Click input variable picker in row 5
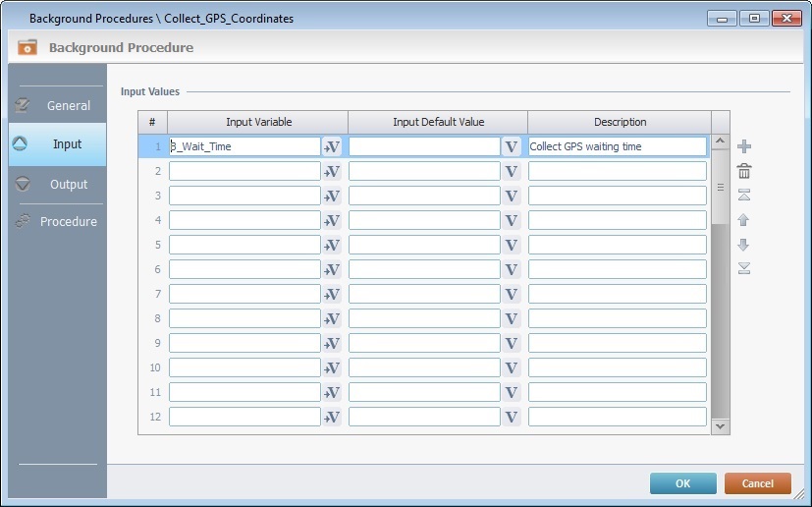The height and width of the screenshot is (507, 812). pyautogui.click(x=332, y=245)
